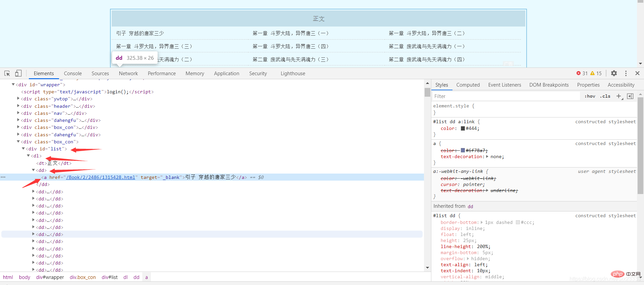Image resolution: width=644 pixels, height=285 pixels.
Task: Click the red error count icon
Action: (x=579, y=73)
